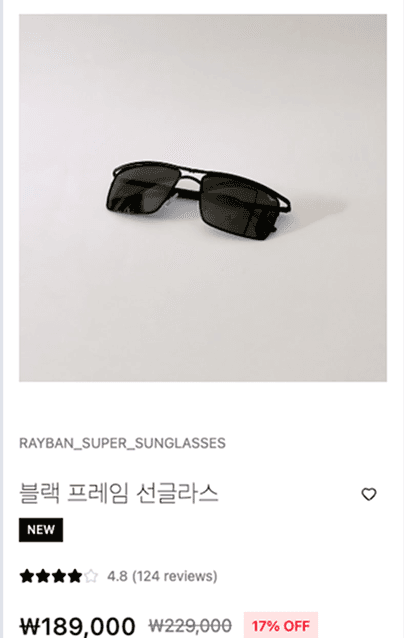
Task: Tap the heart wishlist icon
Action: point(369,494)
